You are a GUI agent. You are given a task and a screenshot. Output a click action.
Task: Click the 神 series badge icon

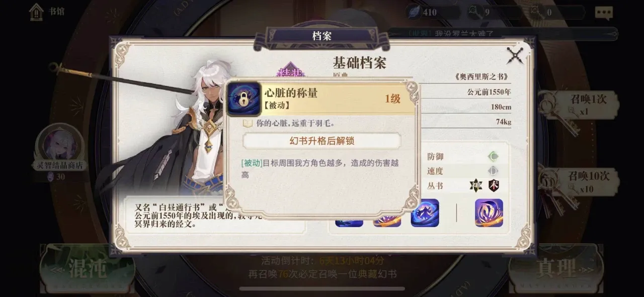coord(476,185)
